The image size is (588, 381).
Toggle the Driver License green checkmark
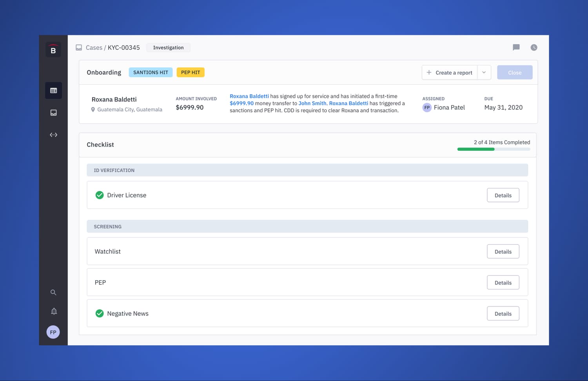point(100,195)
